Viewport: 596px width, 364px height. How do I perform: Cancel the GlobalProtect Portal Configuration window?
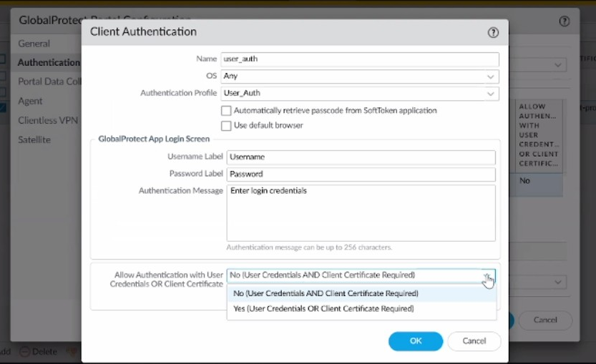pyautogui.click(x=545, y=320)
